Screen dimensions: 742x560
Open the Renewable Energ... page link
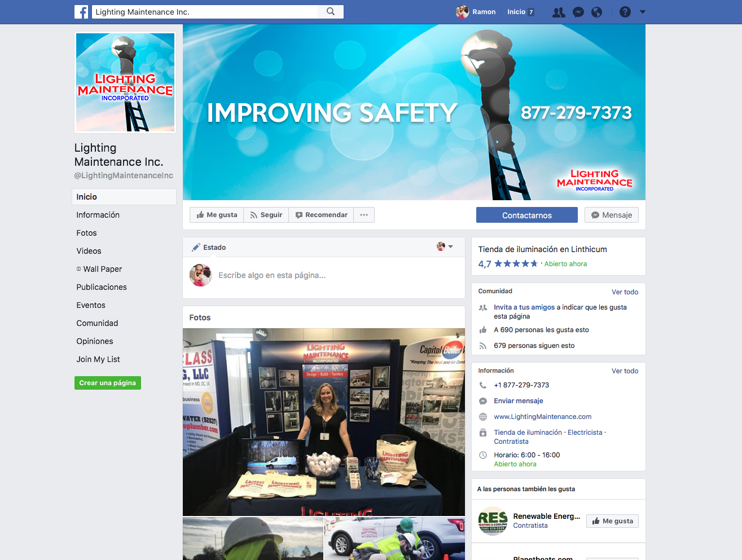pyautogui.click(x=547, y=516)
